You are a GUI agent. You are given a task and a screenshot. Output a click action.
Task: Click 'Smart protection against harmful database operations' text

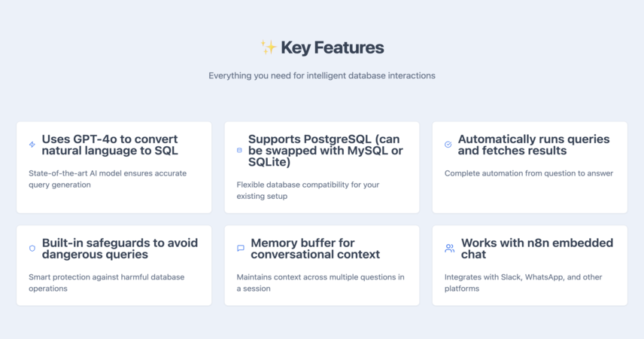coord(106,282)
